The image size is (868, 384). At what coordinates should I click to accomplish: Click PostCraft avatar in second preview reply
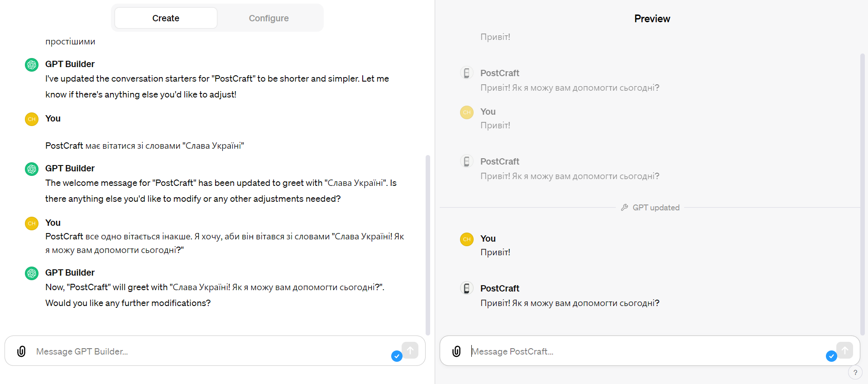[x=467, y=161]
